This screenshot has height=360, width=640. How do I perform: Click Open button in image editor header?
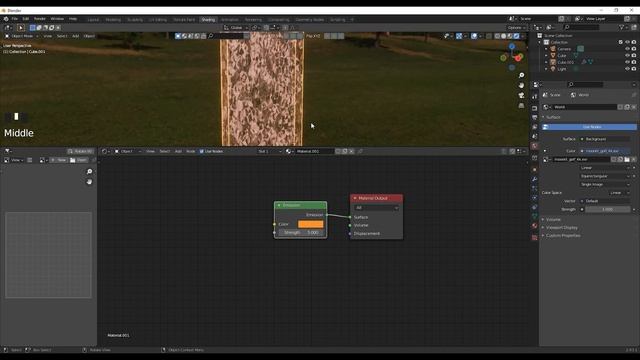[79, 160]
